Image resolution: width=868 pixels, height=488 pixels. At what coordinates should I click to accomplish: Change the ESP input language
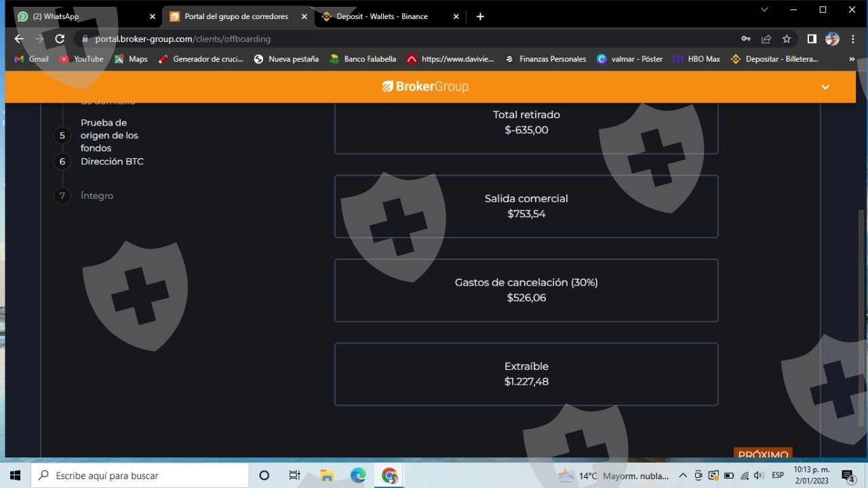point(778,476)
